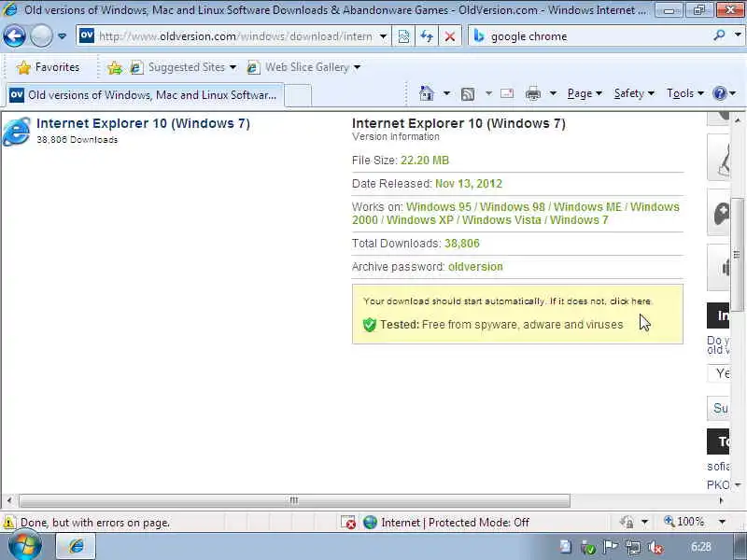
Task: Click the network tray icon
Action: tap(633, 547)
